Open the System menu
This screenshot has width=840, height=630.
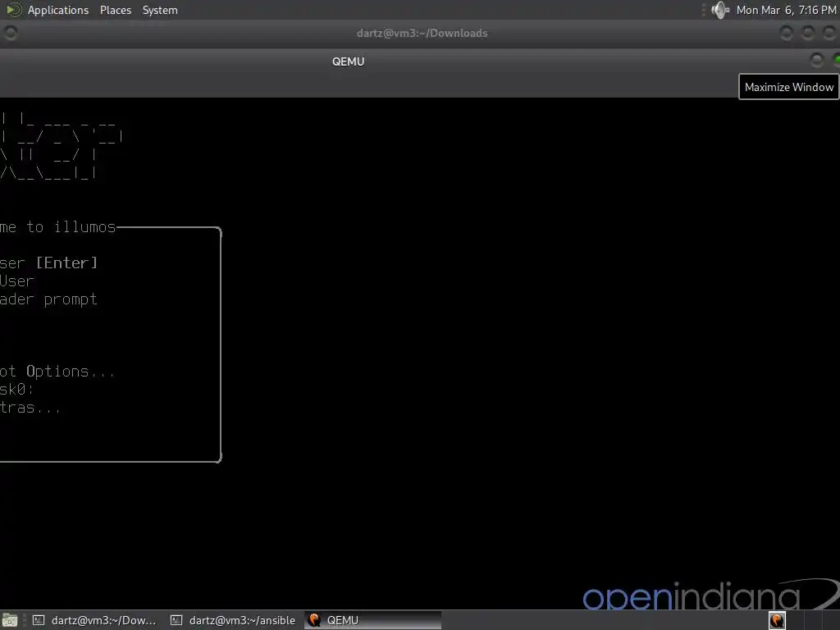160,10
